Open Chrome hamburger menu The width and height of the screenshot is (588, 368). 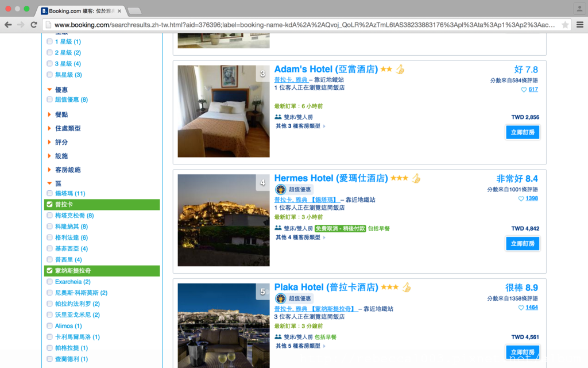580,25
